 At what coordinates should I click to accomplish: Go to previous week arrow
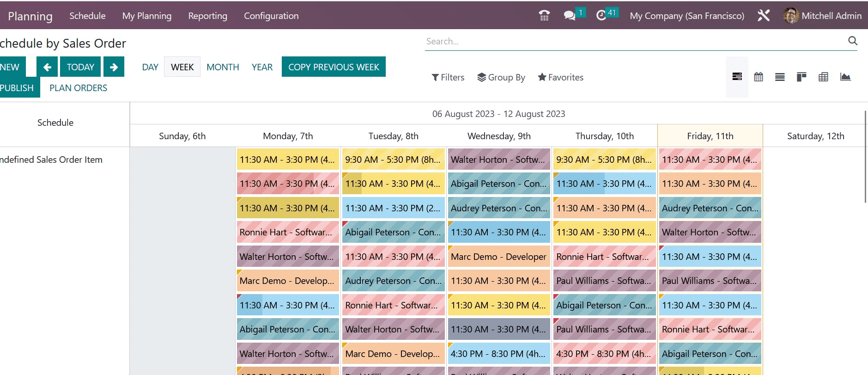(x=47, y=67)
